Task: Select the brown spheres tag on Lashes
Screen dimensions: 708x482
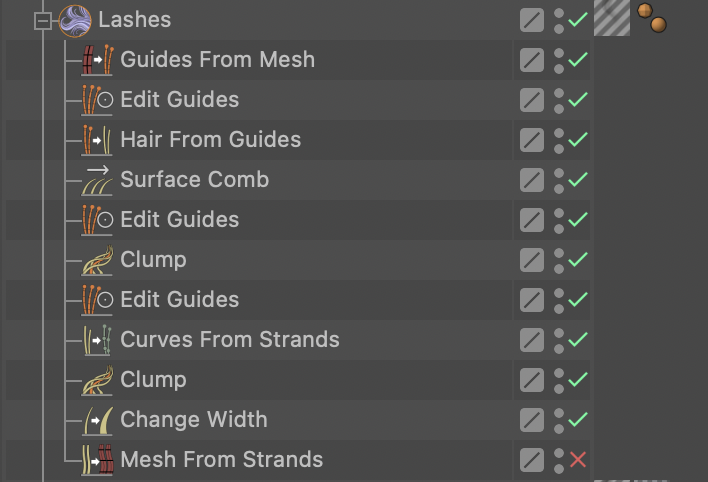Action: [652, 17]
